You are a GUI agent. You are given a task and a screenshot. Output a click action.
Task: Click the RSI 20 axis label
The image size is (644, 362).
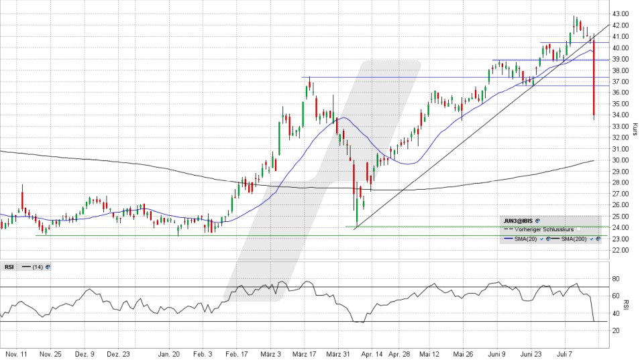coord(616,330)
